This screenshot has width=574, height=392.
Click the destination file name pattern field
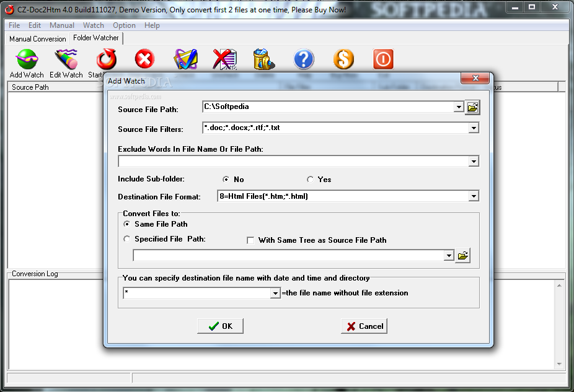coord(197,294)
